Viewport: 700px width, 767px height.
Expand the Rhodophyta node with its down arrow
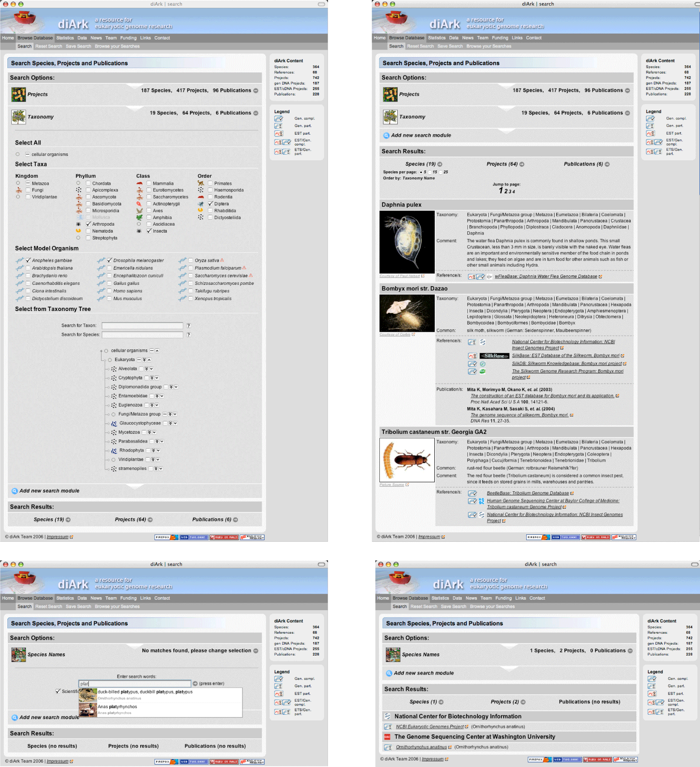point(158,450)
